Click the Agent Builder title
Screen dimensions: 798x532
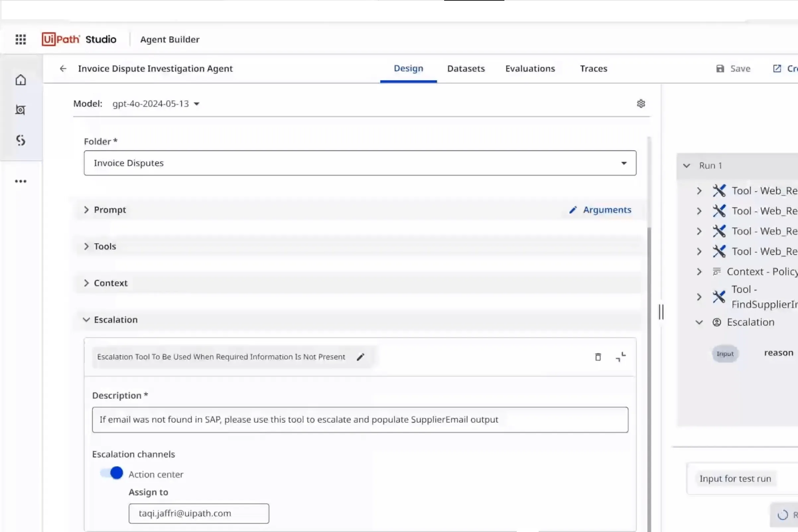pos(169,39)
